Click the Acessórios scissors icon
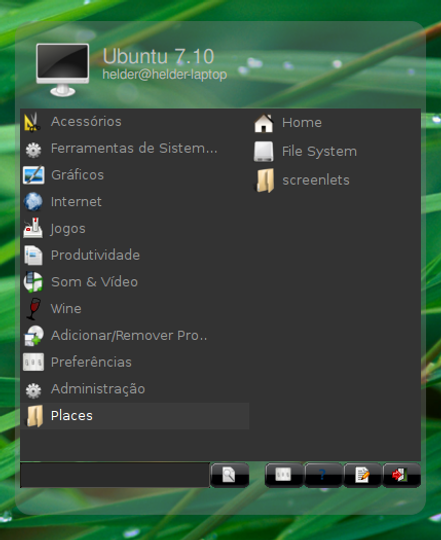This screenshot has width=441, height=540. tap(33, 122)
